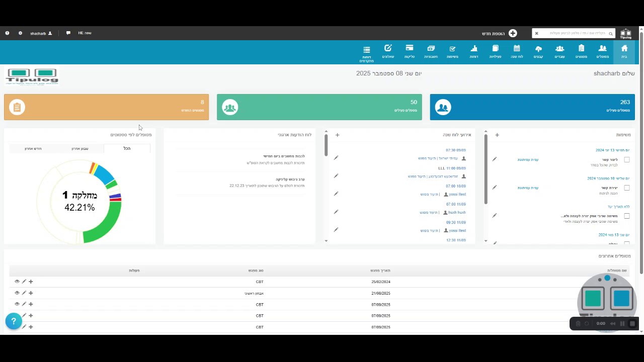Image resolution: width=644 pixels, height=362 pixels.
Task: View first recent patient row eye icon
Action: [x=17, y=282]
